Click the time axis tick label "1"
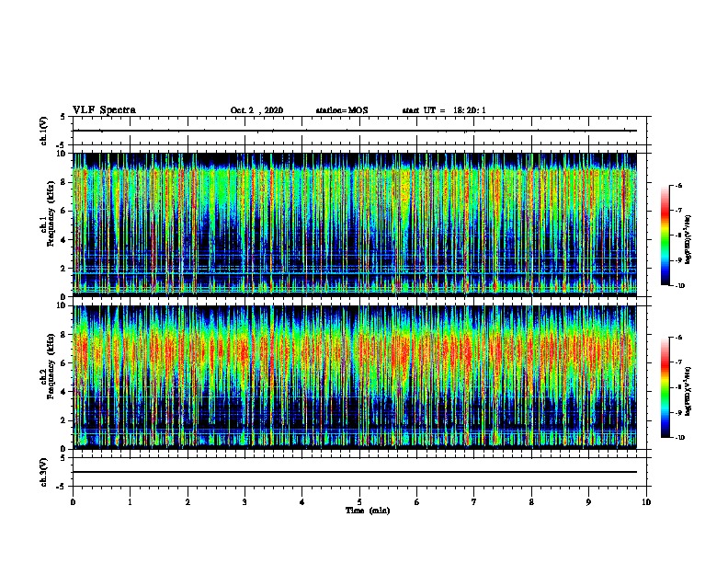 point(130,502)
